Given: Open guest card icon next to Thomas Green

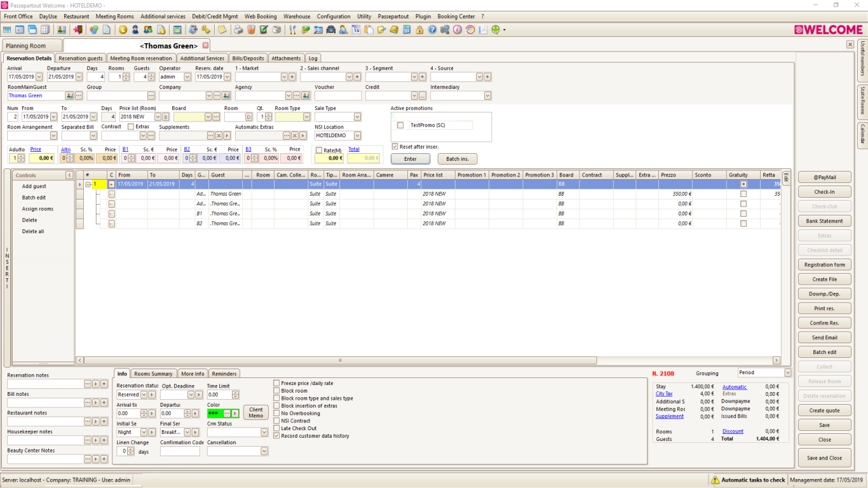Looking at the screenshot, I should (69, 95).
